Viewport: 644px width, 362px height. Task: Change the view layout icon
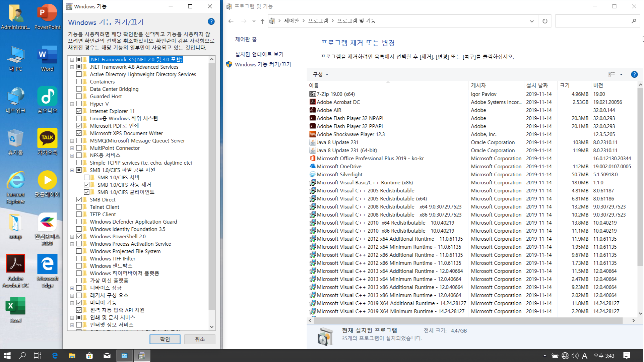point(611,74)
